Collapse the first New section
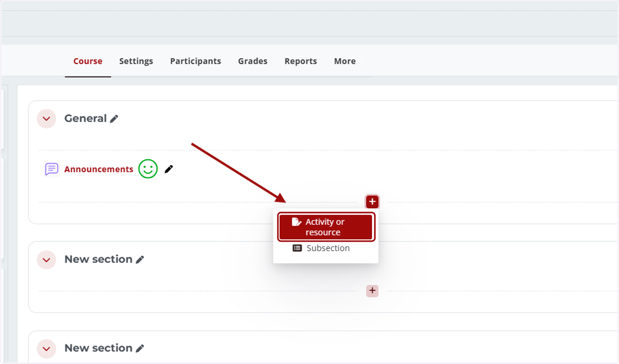The width and height of the screenshot is (619, 364). pos(46,259)
